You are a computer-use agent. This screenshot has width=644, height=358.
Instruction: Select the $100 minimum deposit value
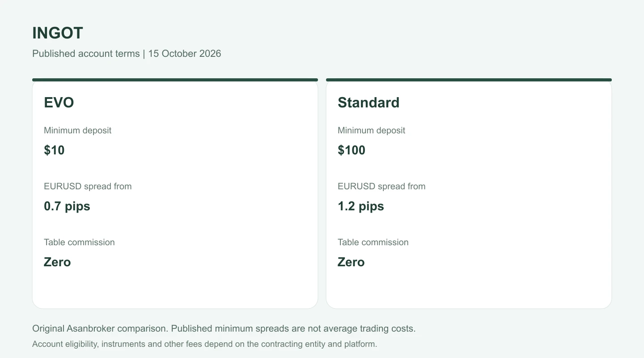pos(352,150)
